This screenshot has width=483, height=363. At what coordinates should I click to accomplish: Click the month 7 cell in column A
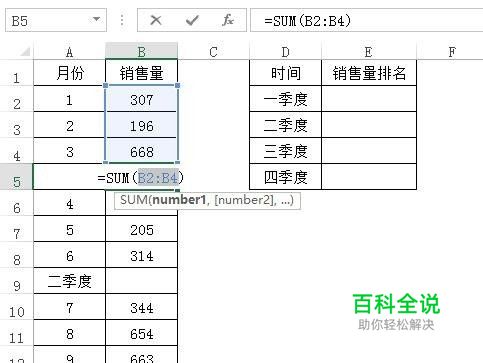click(x=69, y=307)
